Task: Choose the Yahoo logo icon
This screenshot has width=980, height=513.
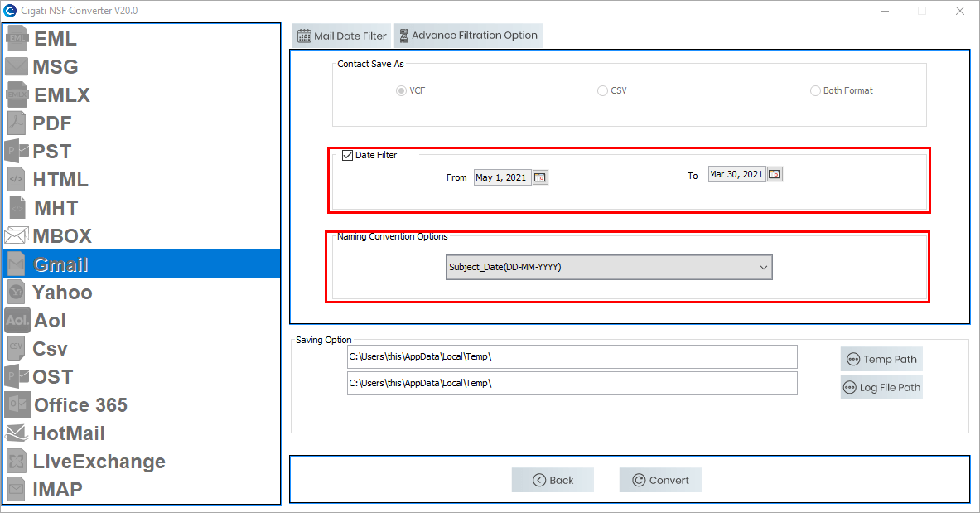Action: [17, 292]
